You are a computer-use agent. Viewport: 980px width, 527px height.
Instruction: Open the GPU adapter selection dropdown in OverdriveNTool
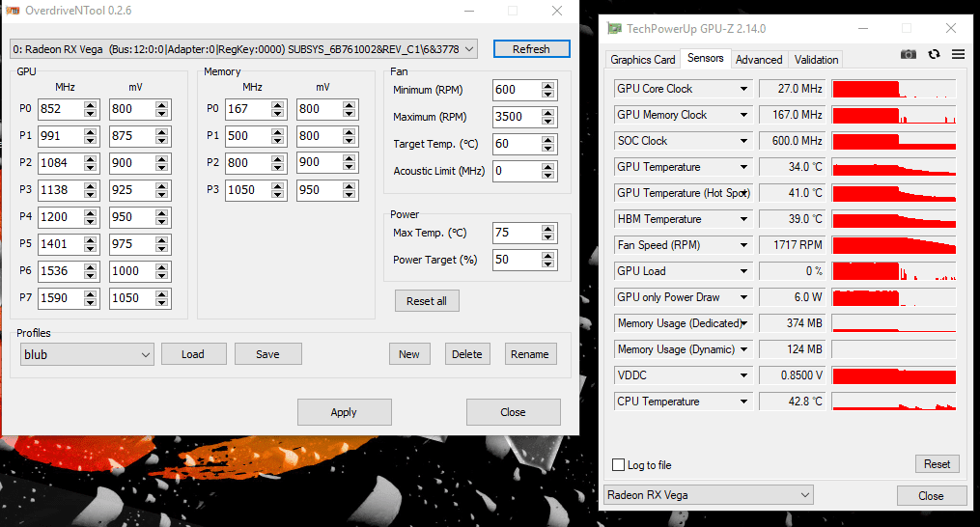(243, 49)
